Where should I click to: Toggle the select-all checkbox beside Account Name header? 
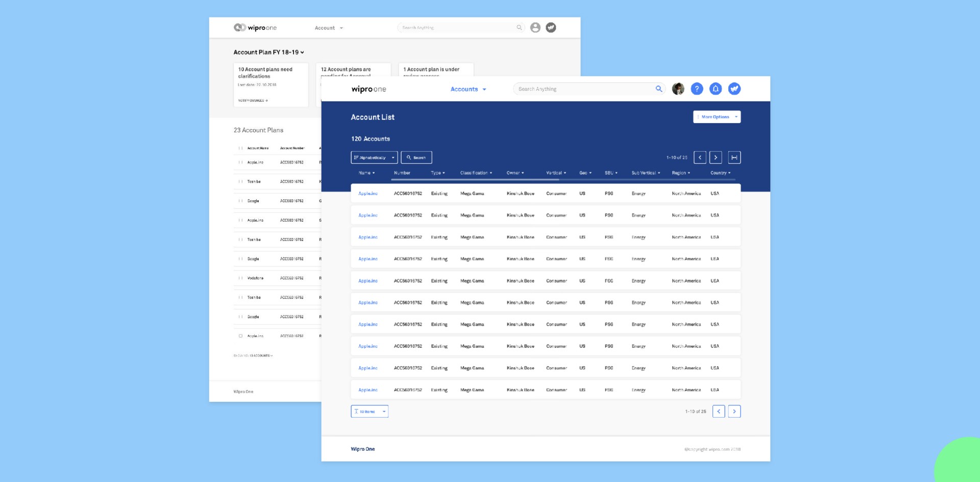pyautogui.click(x=240, y=148)
